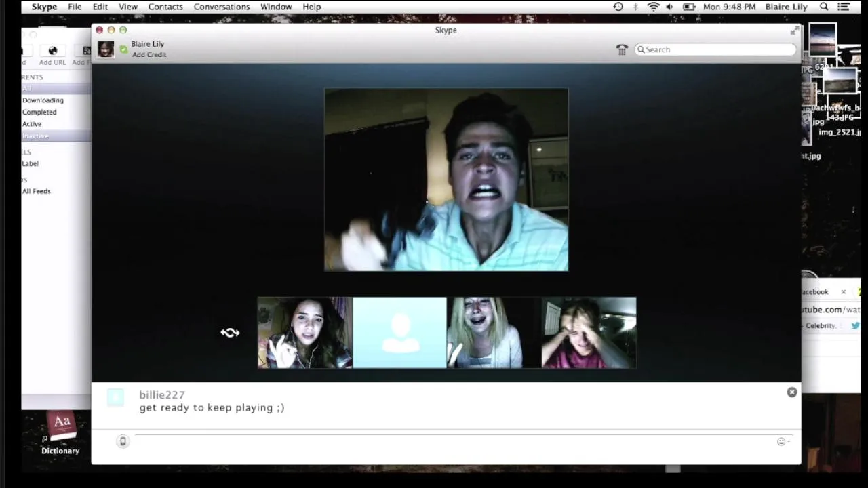Click the Facebook tab in browser

[815, 292]
